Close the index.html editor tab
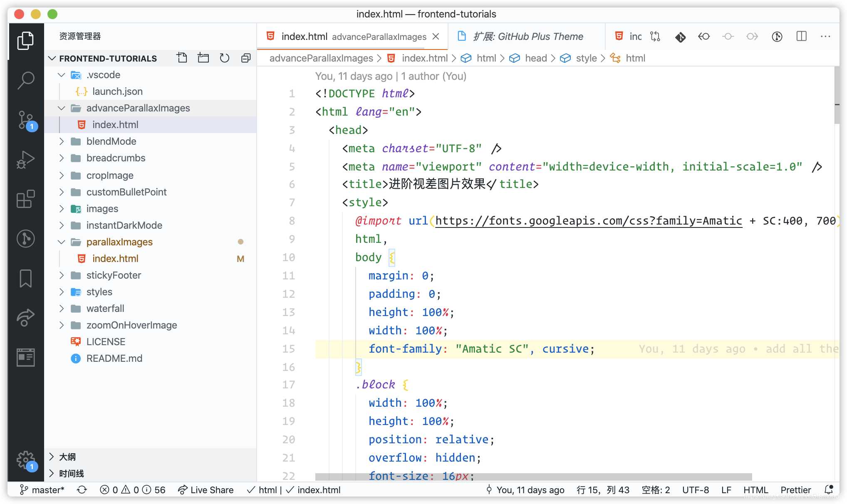 436,37
